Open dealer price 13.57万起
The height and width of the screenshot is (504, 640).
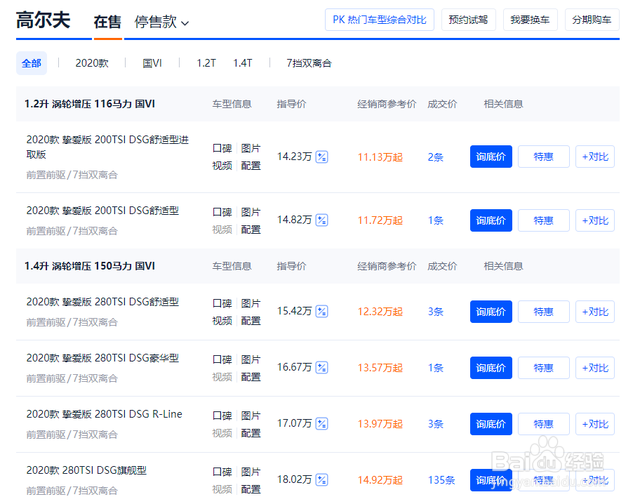(380, 368)
